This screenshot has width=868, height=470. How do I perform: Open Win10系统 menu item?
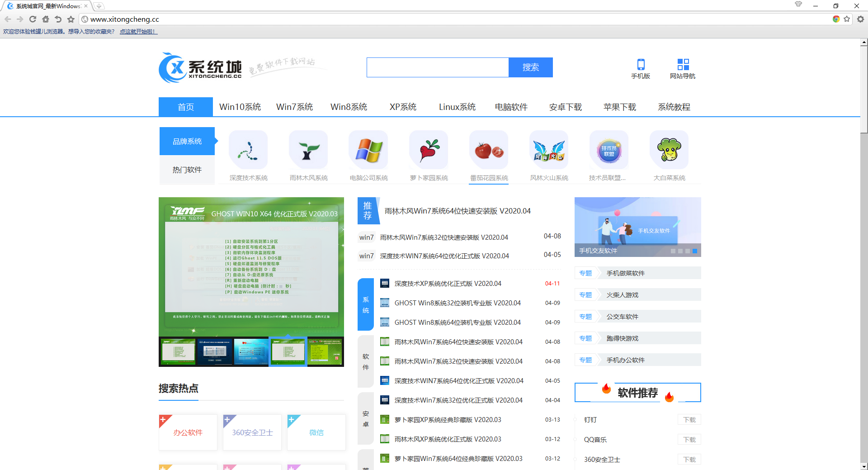point(240,107)
